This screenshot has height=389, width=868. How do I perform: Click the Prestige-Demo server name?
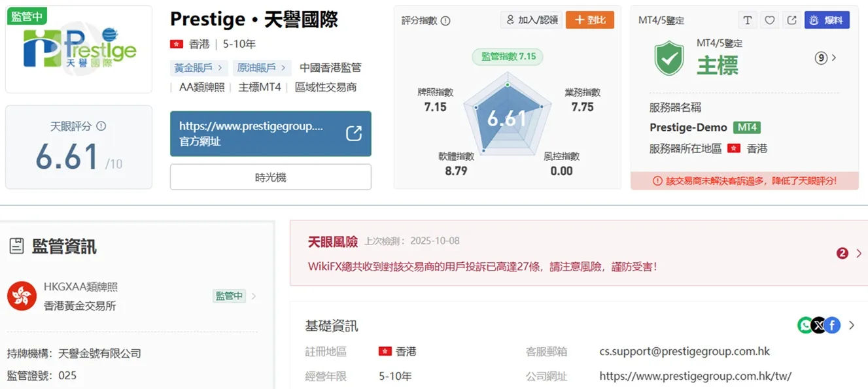click(688, 127)
